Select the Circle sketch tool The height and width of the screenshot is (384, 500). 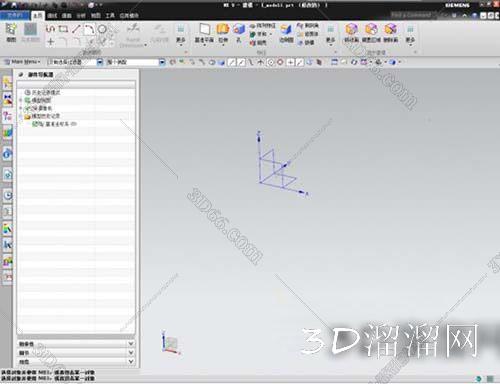102,29
